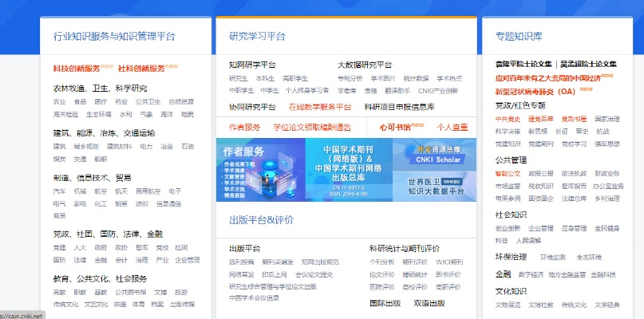Open 中国学术会议信息 link
Screen dimensions: 644x319
pyautogui.click(x=255, y=298)
